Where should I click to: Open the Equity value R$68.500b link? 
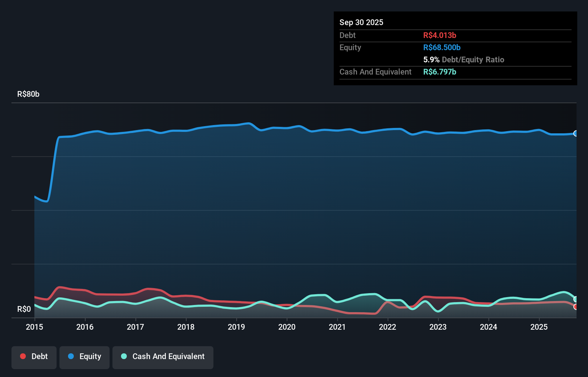pyautogui.click(x=442, y=47)
